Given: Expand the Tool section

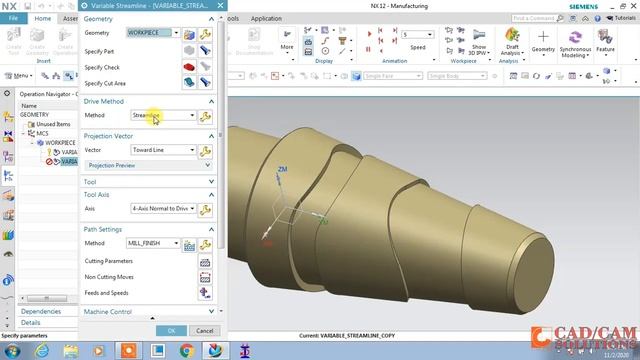Looking at the screenshot, I should pos(211,182).
